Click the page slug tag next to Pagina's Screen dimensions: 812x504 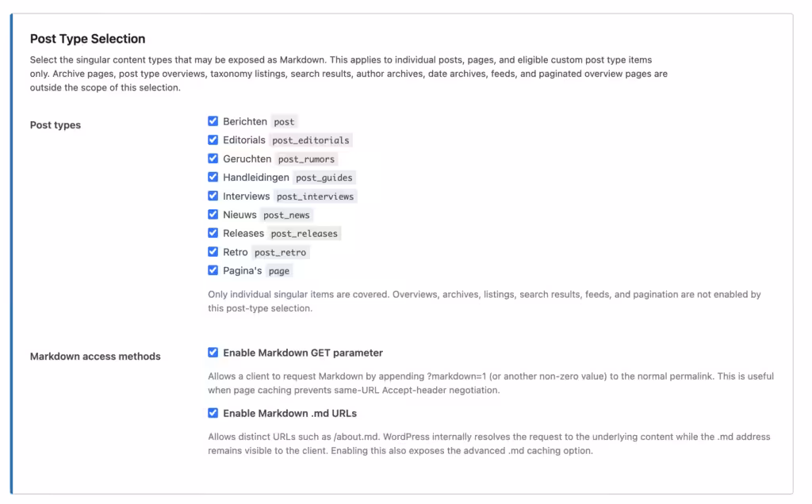click(279, 271)
